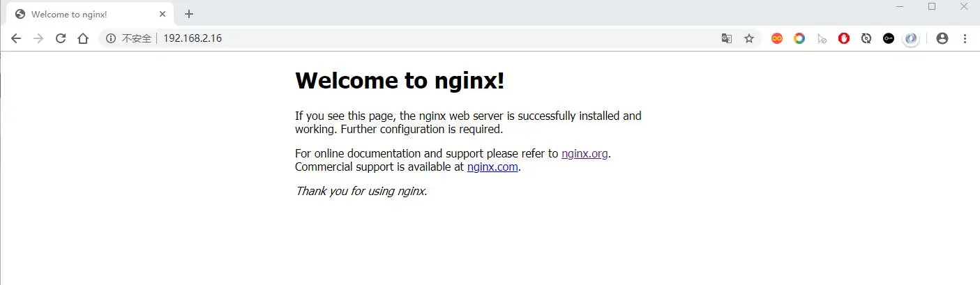Viewport: 980px width, 285px height.
Task: Open the multicolor ring extension icon
Action: click(799, 39)
